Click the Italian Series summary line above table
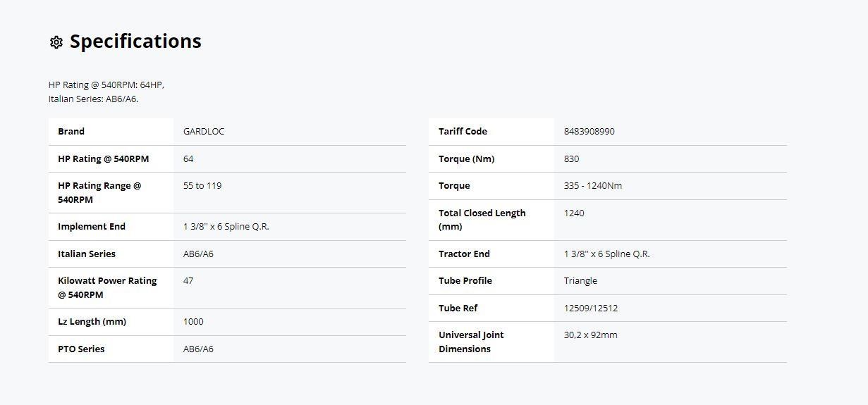 click(93, 99)
